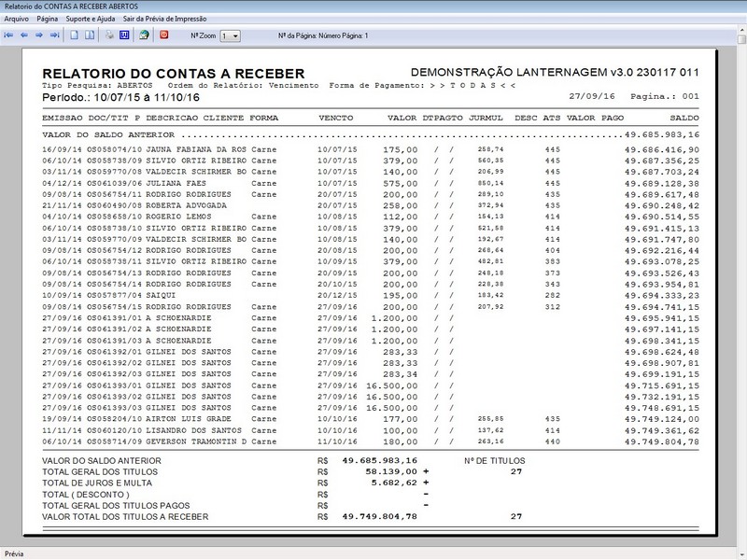Open the Página menu
The image size is (747, 560).
coord(48,19)
